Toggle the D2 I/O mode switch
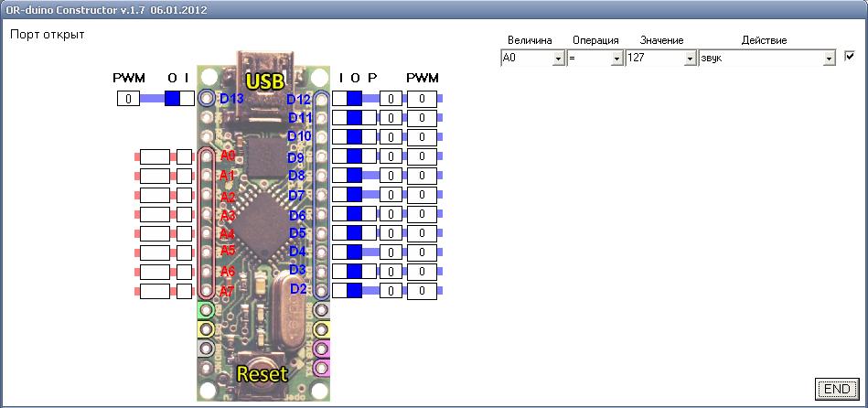The width and height of the screenshot is (868, 408). tap(347, 290)
